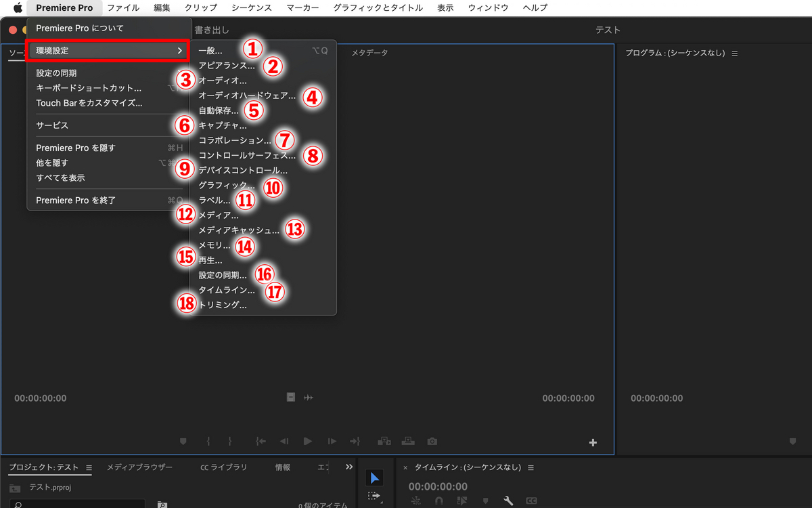Image resolution: width=812 pixels, height=508 pixels.
Task: Click the Mark In brace icon
Action: (208, 441)
